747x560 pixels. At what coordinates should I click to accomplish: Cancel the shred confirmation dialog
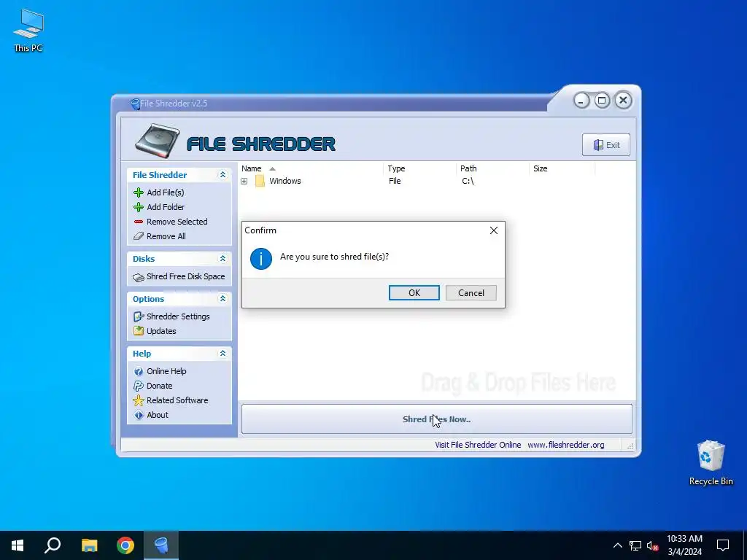pos(471,293)
